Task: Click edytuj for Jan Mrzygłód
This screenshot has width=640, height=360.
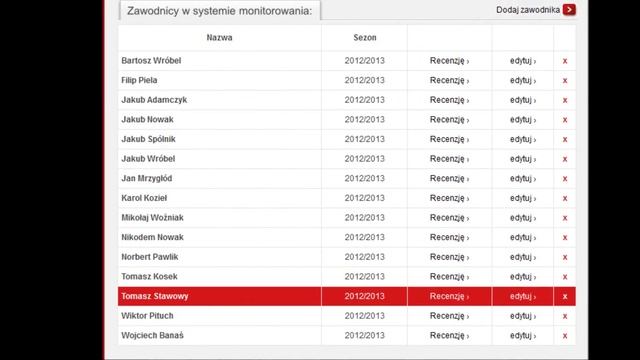Action: click(523, 178)
